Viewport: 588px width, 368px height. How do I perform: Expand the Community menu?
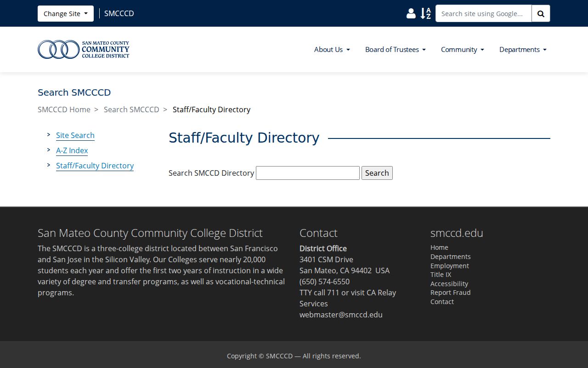click(463, 50)
